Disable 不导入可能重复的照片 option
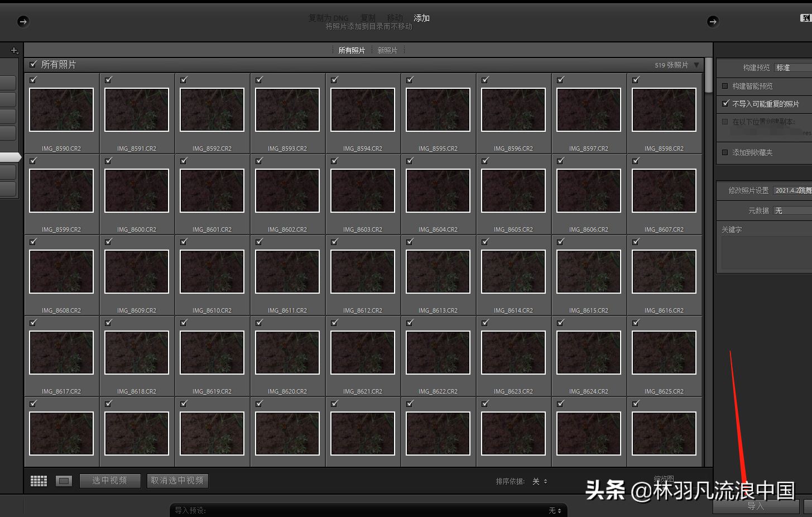812x517 pixels. click(724, 103)
